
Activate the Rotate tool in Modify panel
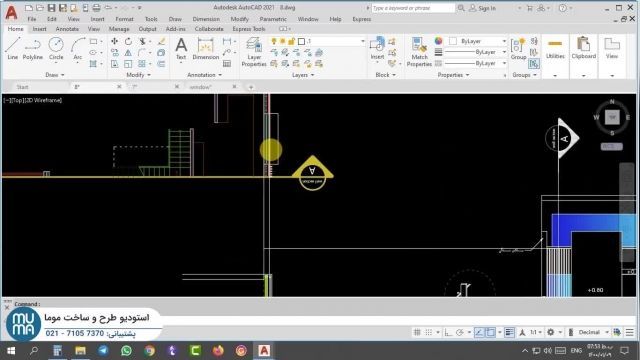click(128, 41)
